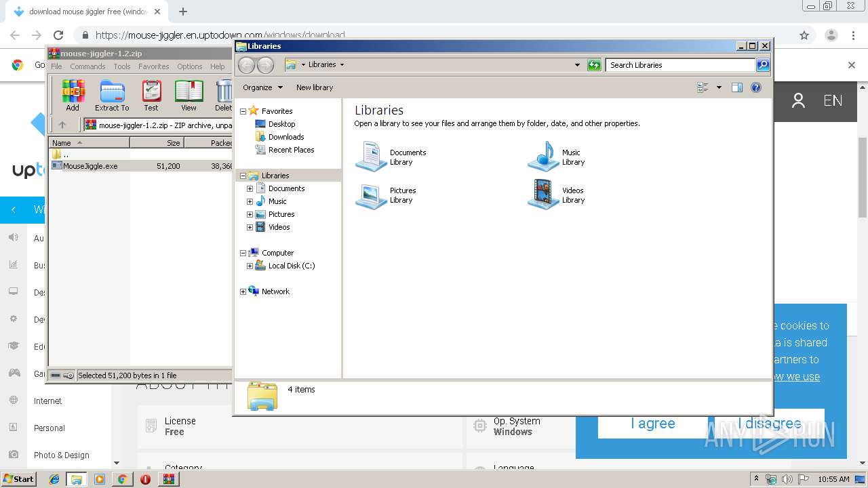Screen dimensions: 868x488
Task: Toggle the preview pane icon in Explorer
Action: [737, 87]
